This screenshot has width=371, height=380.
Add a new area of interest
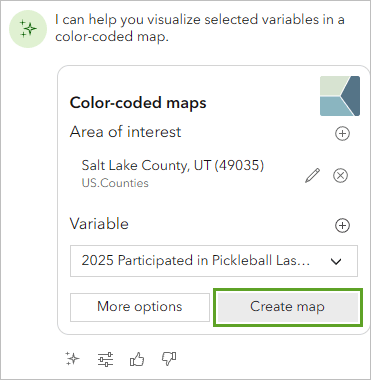tap(342, 134)
